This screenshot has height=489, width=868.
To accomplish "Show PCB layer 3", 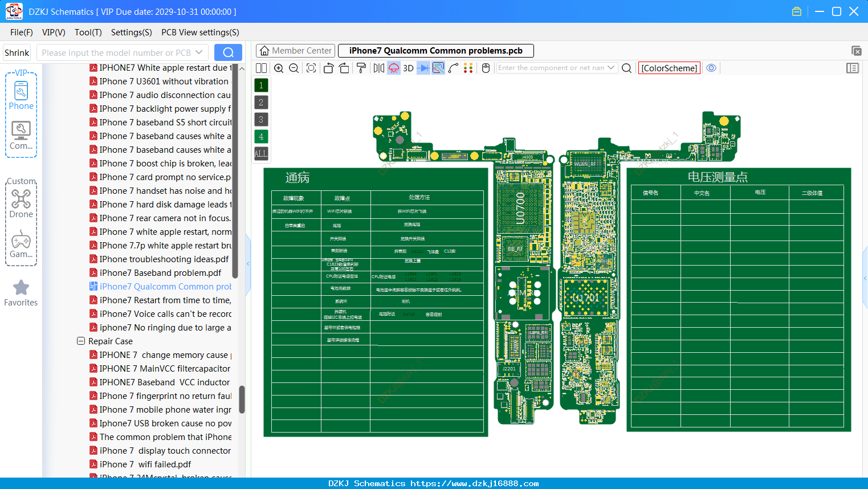I will coord(261,119).
